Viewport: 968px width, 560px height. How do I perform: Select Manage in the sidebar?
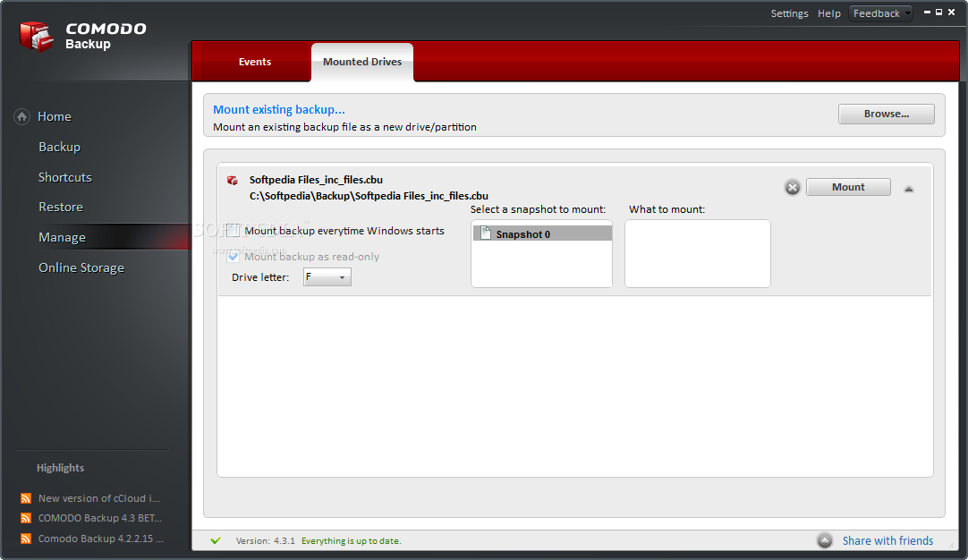point(62,237)
